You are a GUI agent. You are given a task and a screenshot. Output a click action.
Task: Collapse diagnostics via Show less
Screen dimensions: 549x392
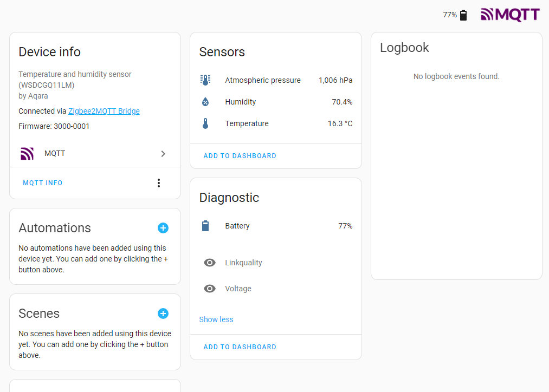[x=216, y=319]
